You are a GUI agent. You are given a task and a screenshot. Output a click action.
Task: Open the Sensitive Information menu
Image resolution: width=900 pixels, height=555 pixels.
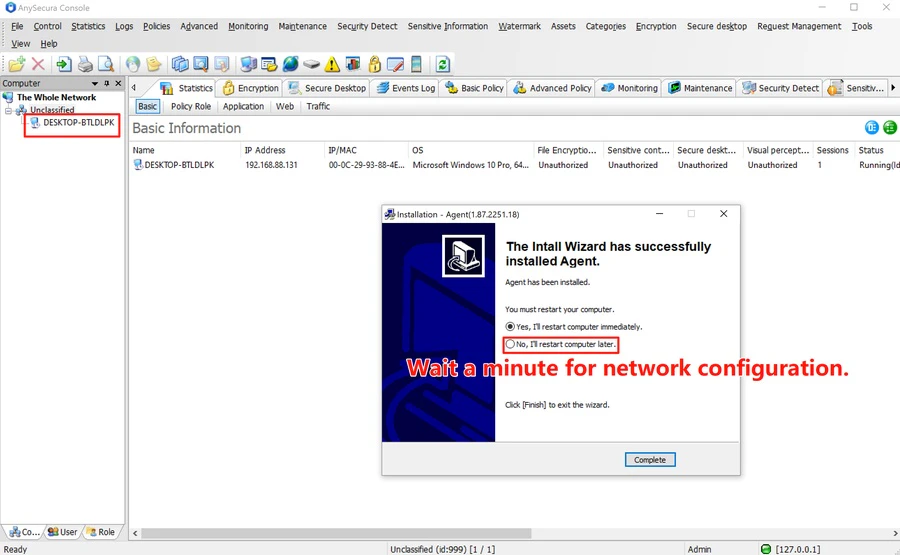tap(448, 26)
